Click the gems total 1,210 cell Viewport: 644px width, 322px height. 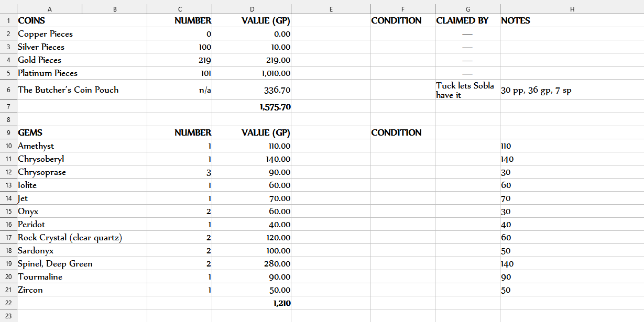coord(281,303)
